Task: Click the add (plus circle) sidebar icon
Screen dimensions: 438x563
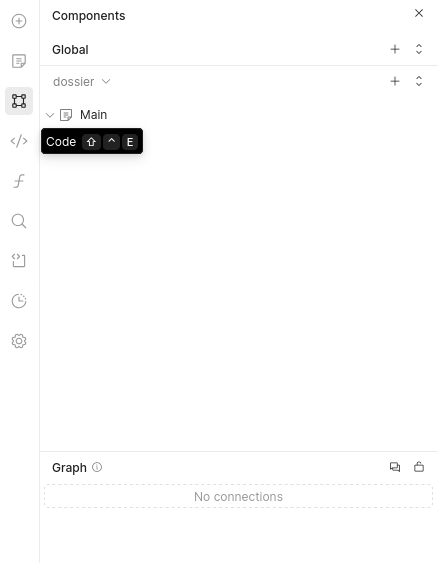Action: point(19,21)
